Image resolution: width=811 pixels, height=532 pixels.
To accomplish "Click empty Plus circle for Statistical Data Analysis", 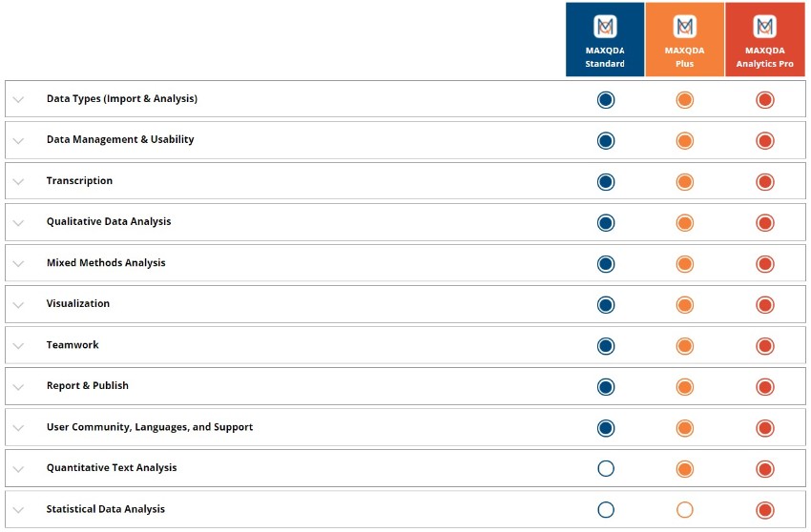I will [685, 510].
